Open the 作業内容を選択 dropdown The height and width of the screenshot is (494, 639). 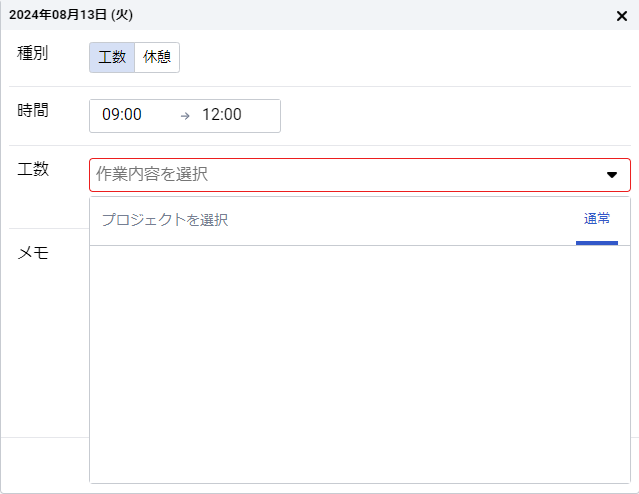pyautogui.click(x=360, y=175)
